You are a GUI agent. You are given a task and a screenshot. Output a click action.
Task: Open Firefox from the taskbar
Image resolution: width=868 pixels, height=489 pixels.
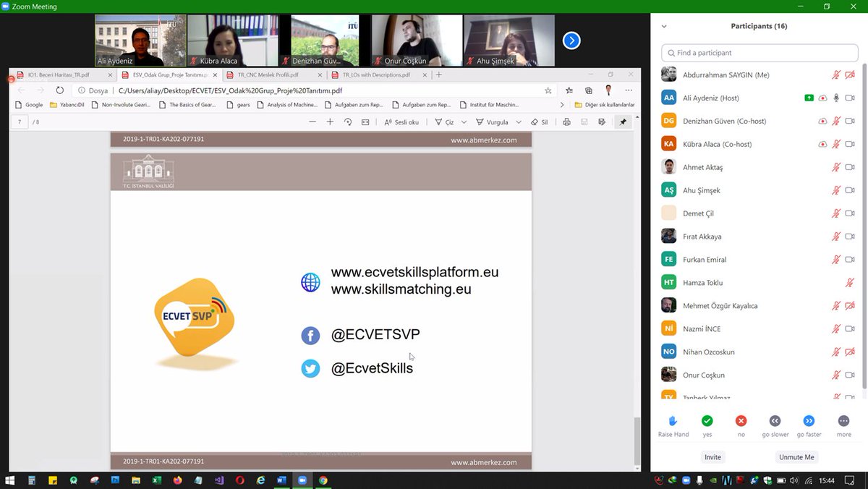click(x=177, y=480)
